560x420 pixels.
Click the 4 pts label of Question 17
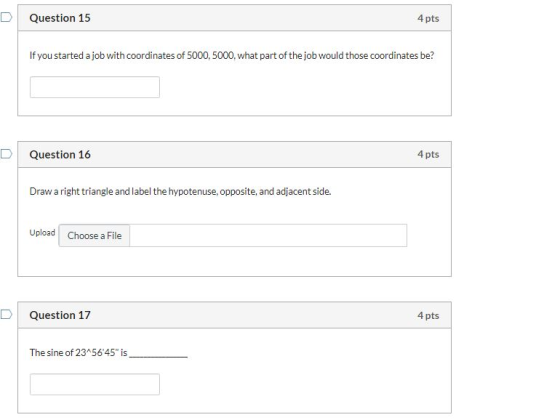(x=428, y=315)
